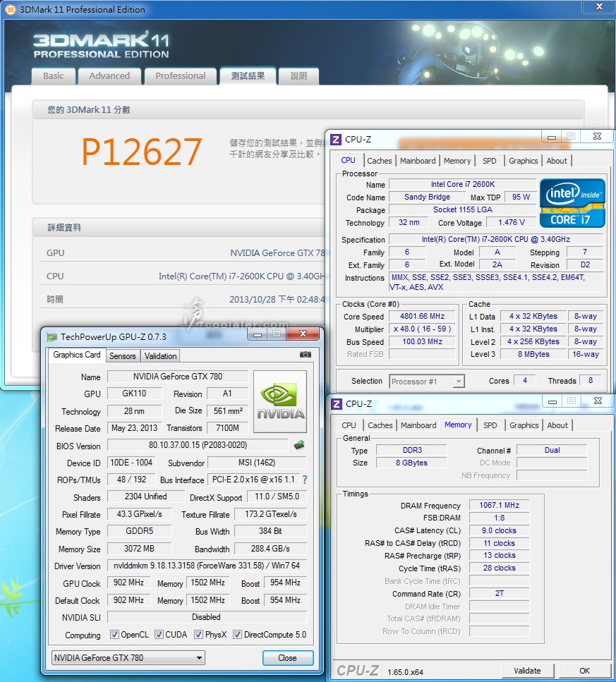
Task: Open the Processor #1 selection dropdown
Action: [x=427, y=382]
